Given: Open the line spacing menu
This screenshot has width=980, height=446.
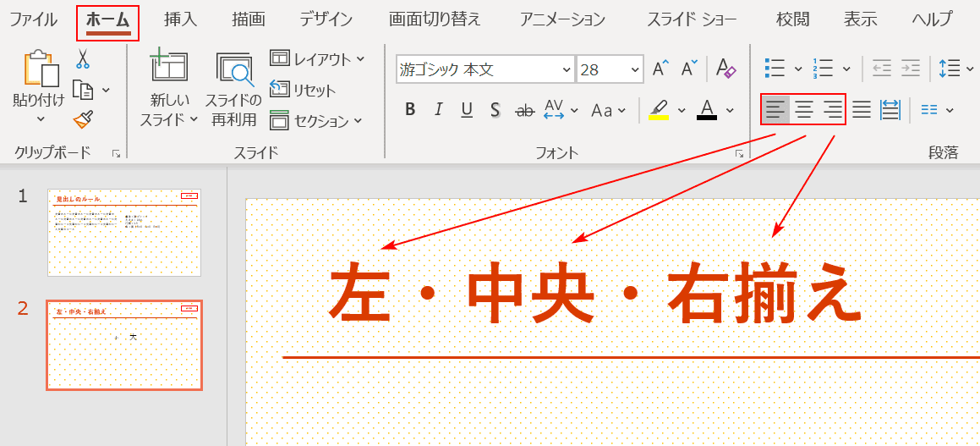Looking at the screenshot, I should pyautogui.click(x=956, y=69).
